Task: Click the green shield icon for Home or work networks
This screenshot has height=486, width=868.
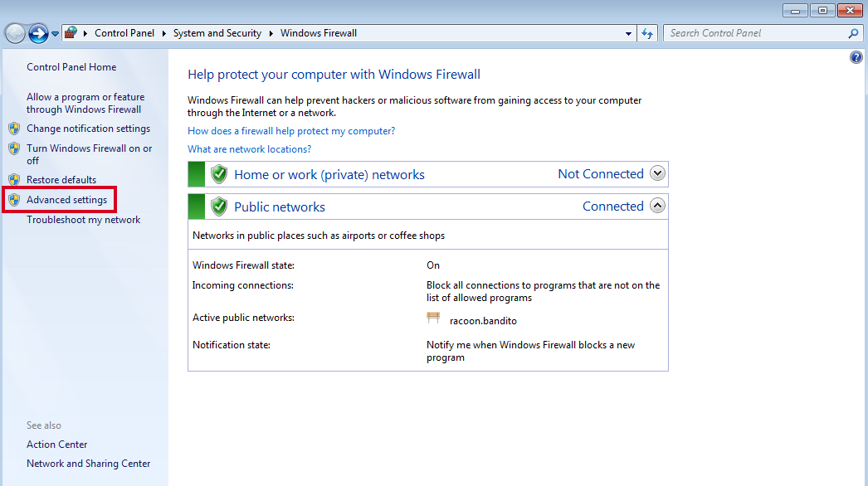Action: 218,173
